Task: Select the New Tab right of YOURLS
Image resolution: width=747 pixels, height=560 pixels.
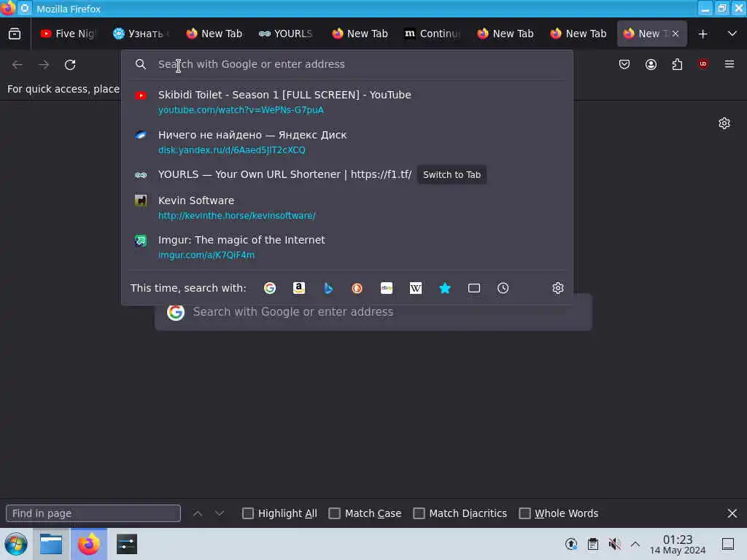Action: (360, 34)
